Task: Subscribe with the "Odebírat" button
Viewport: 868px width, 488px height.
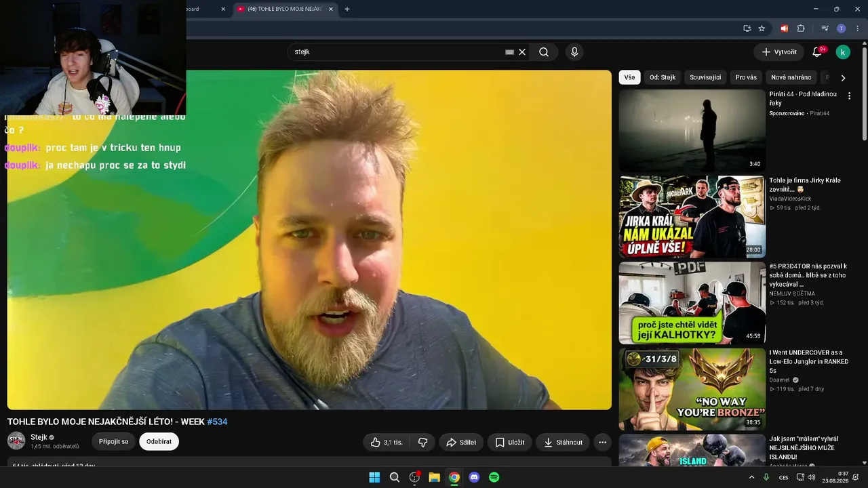Action: 159,441
